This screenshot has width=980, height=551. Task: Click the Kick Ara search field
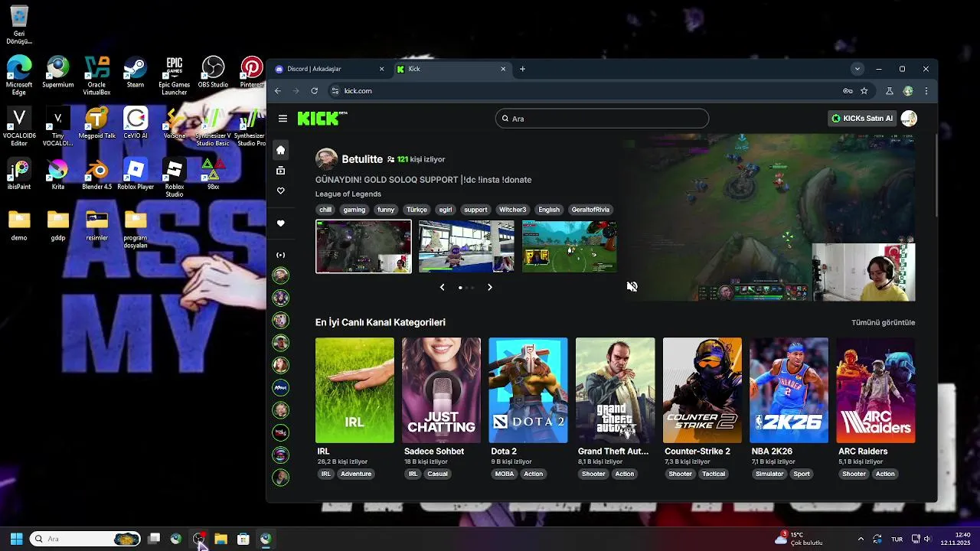(602, 119)
